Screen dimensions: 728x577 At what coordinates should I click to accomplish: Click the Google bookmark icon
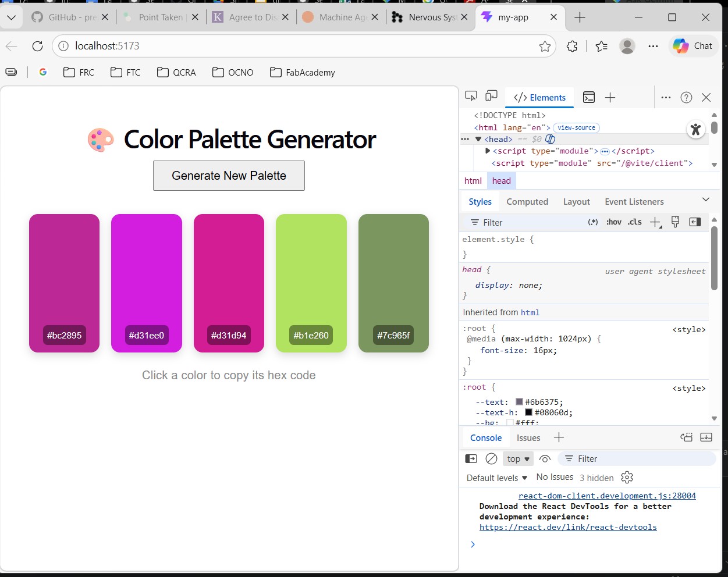tap(43, 72)
